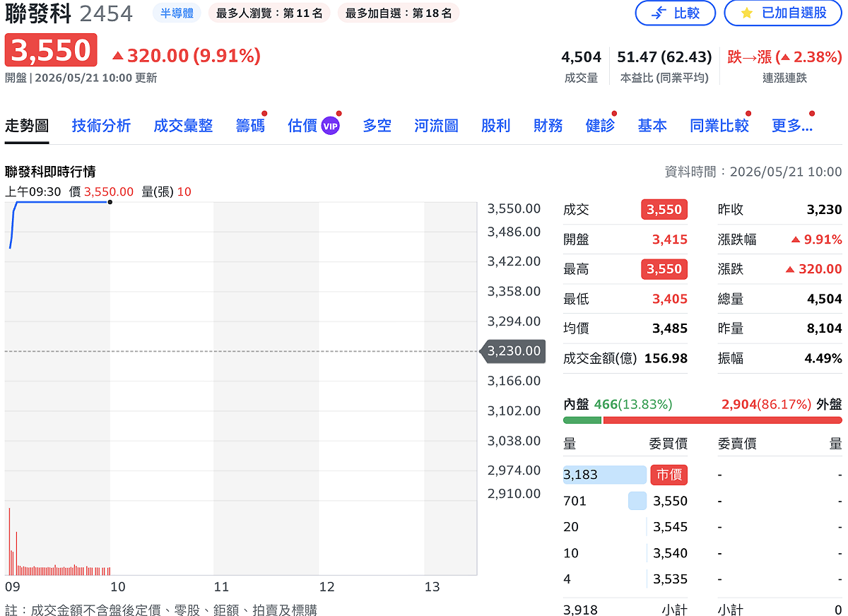This screenshot has width=848, height=616.
Task: Click the 最多人瀏覽 第11名 badge
Action: (269, 13)
